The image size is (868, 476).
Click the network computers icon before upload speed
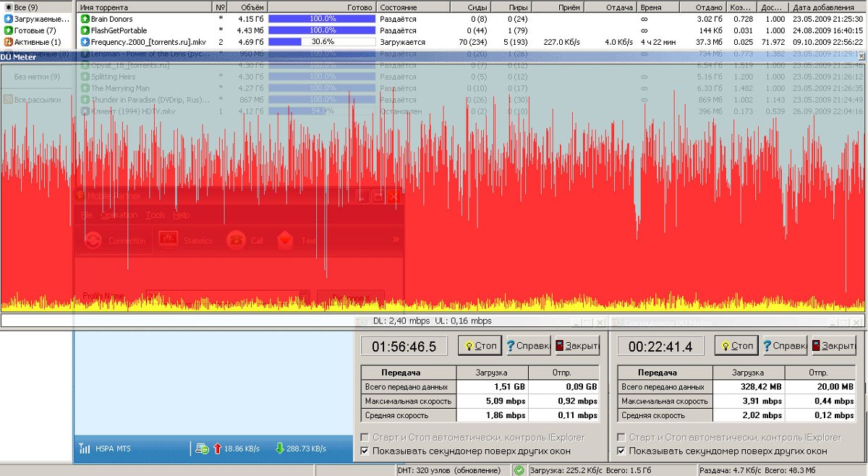[203, 449]
